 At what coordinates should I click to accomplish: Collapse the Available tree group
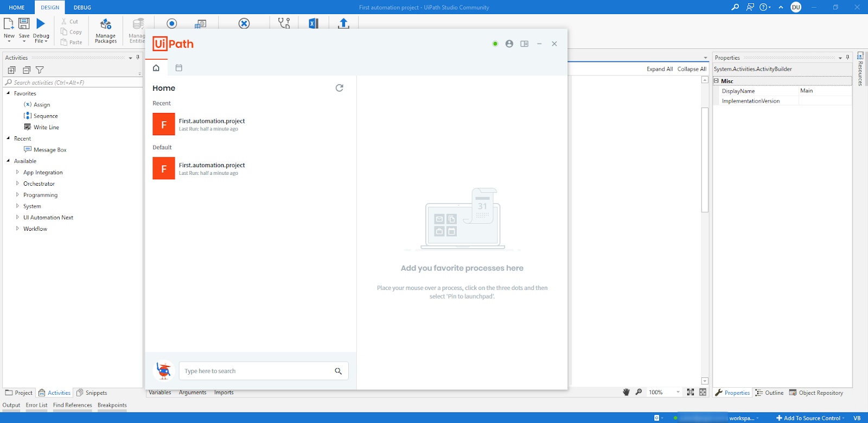tap(8, 161)
